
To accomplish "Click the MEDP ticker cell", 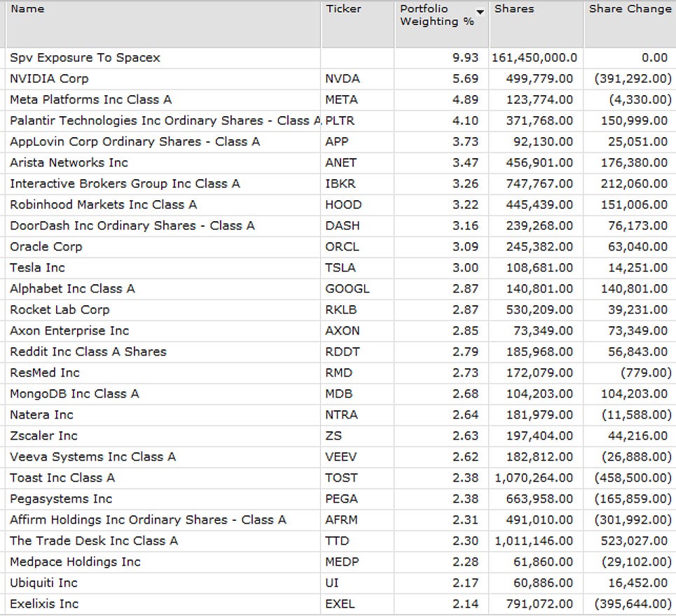I will pyautogui.click(x=343, y=562).
